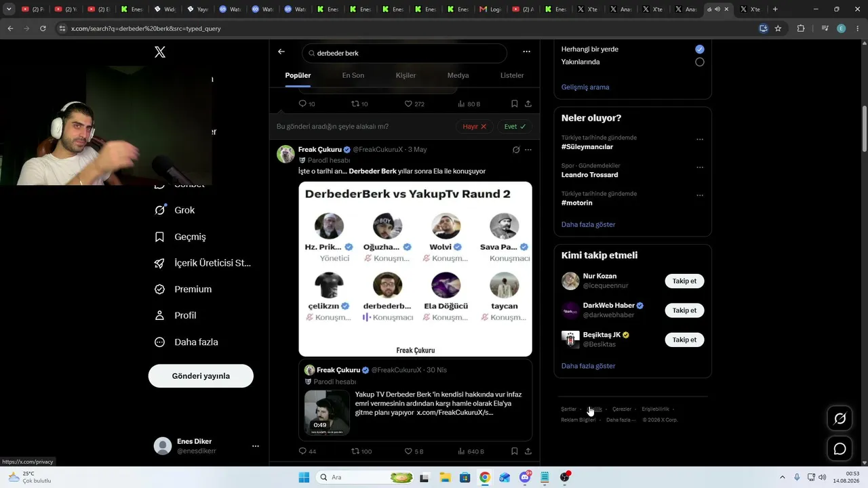
Task: Open Discord from the taskbar
Action: (x=525, y=477)
